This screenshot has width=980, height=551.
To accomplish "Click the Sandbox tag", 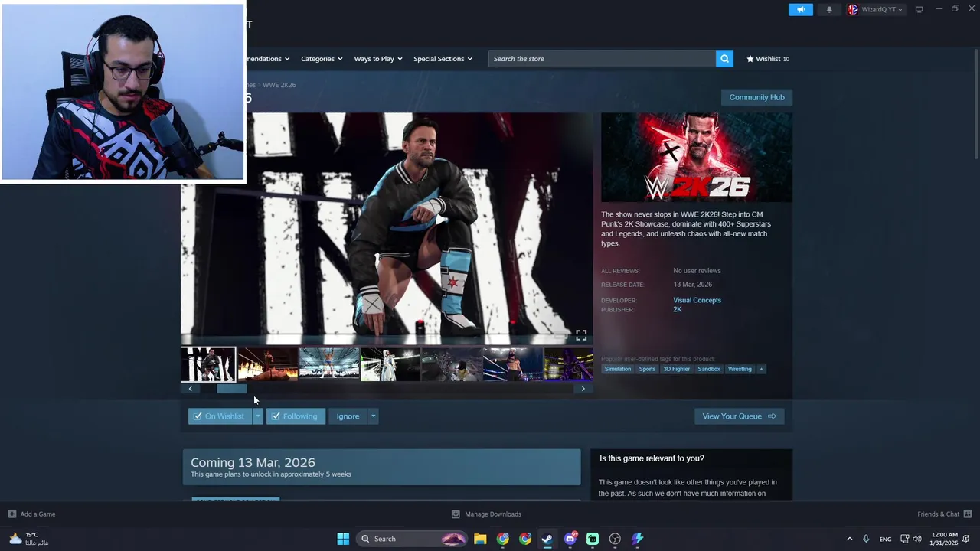I will point(709,369).
